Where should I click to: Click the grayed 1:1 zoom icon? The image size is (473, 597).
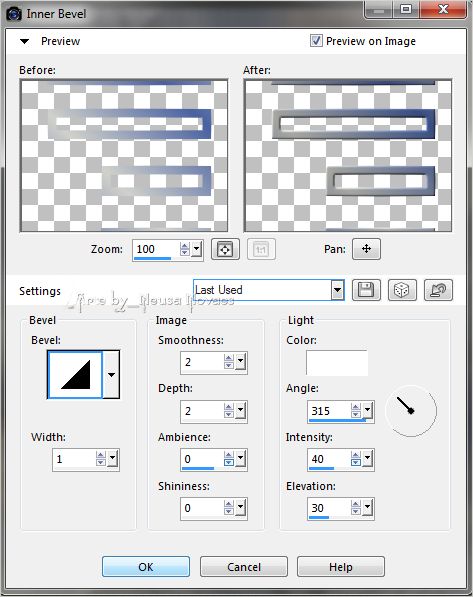coord(261,249)
